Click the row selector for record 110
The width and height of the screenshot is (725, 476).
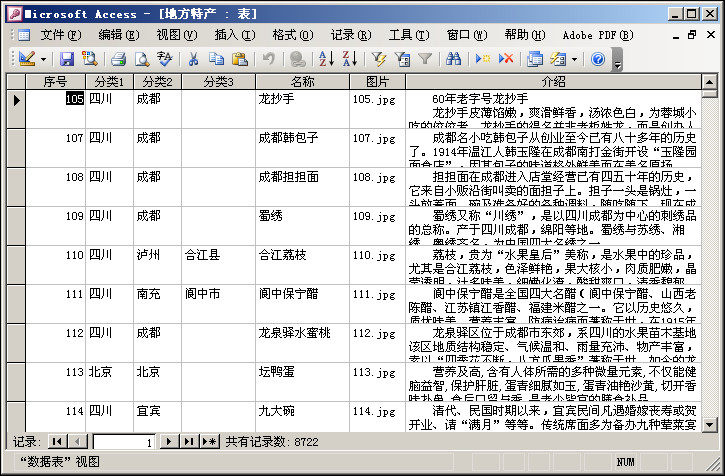point(16,265)
